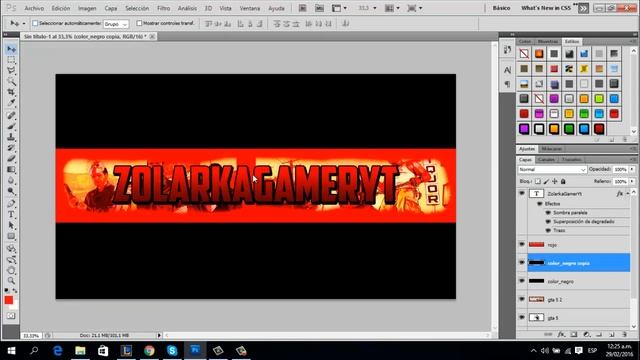Open the Filtro menu
This screenshot has width=640, height=360.
(163, 8)
